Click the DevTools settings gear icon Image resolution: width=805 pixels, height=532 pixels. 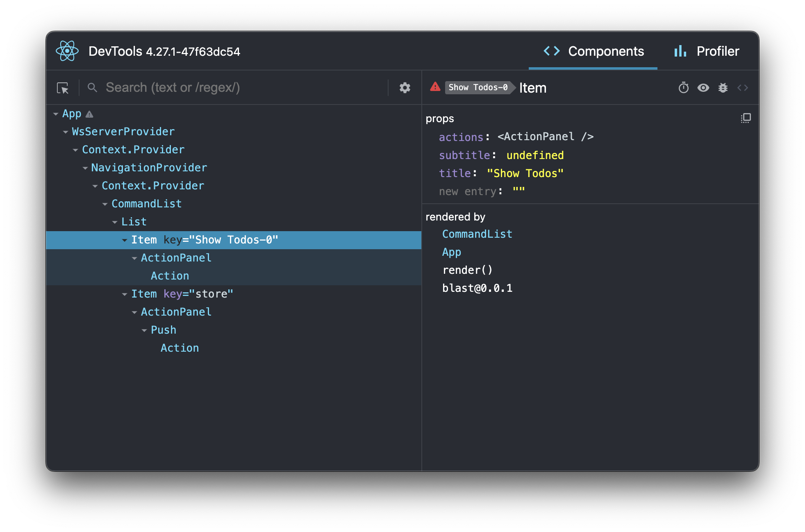coord(405,88)
